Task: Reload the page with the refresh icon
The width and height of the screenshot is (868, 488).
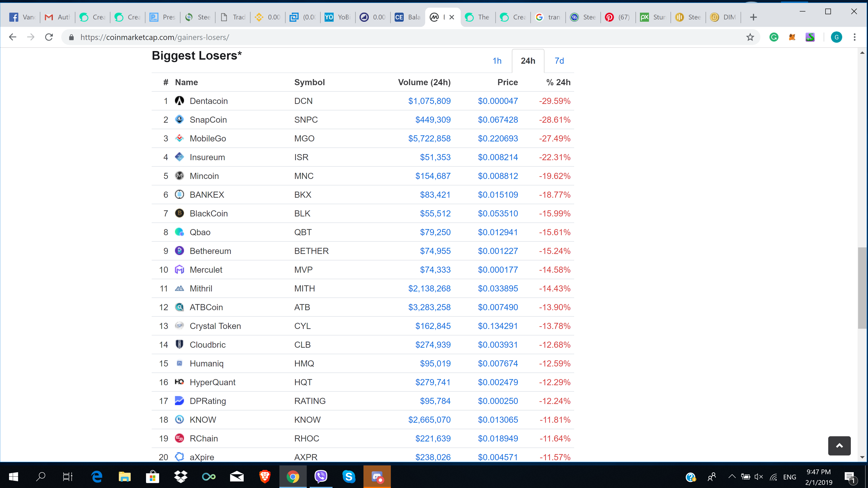Action: click(49, 37)
